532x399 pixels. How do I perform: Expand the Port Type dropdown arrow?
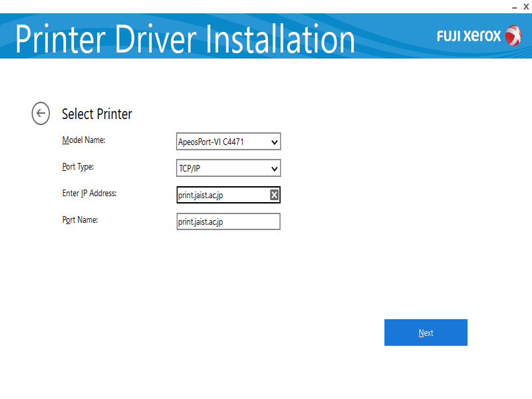coord(274,169)
